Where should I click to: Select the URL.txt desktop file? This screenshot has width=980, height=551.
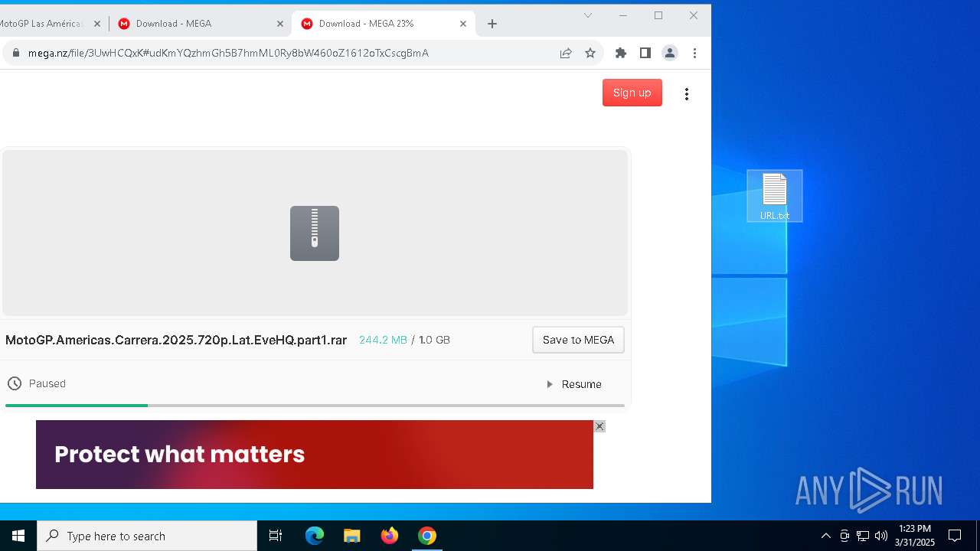775,196
